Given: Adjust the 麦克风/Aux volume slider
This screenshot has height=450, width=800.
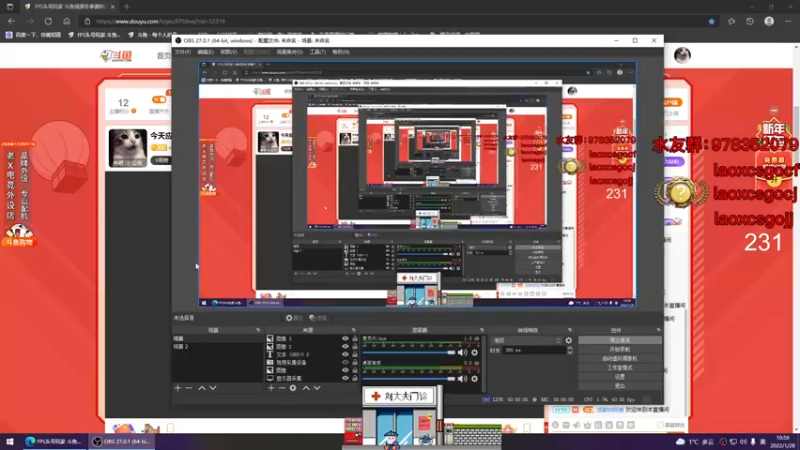Looking at the screenshot, I should pos(409,353).
